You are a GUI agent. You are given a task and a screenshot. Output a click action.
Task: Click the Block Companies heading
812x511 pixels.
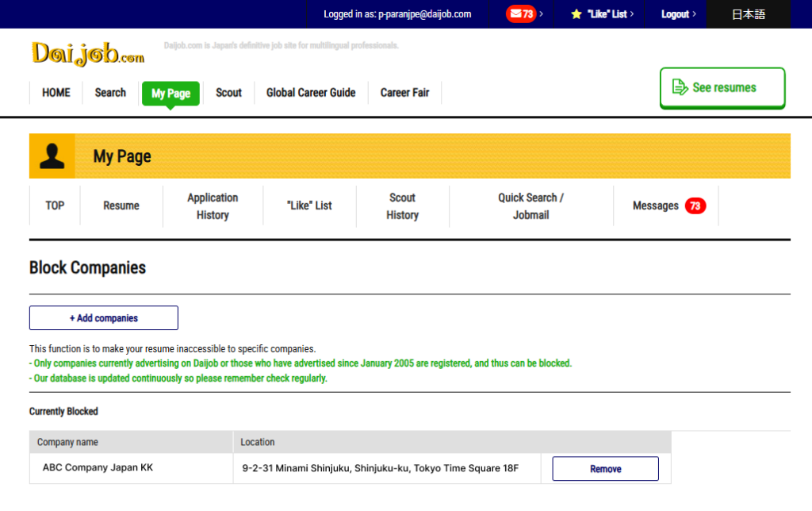coord(87,267)
